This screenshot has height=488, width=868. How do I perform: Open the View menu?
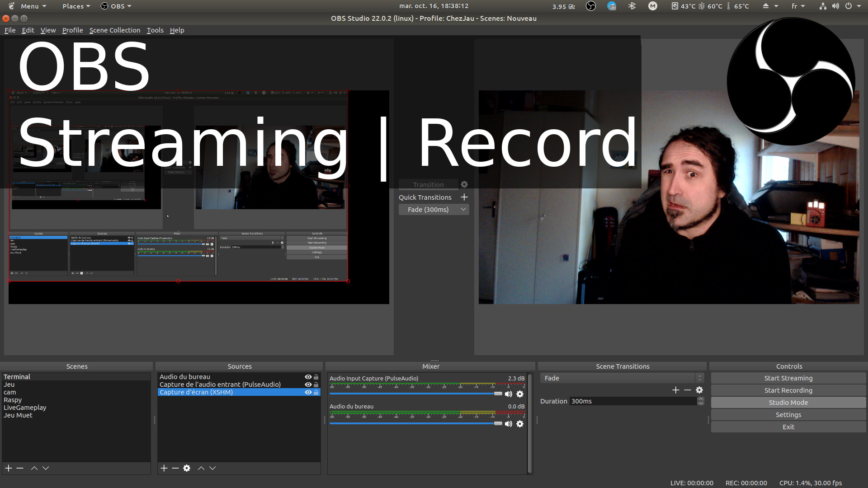48,30
